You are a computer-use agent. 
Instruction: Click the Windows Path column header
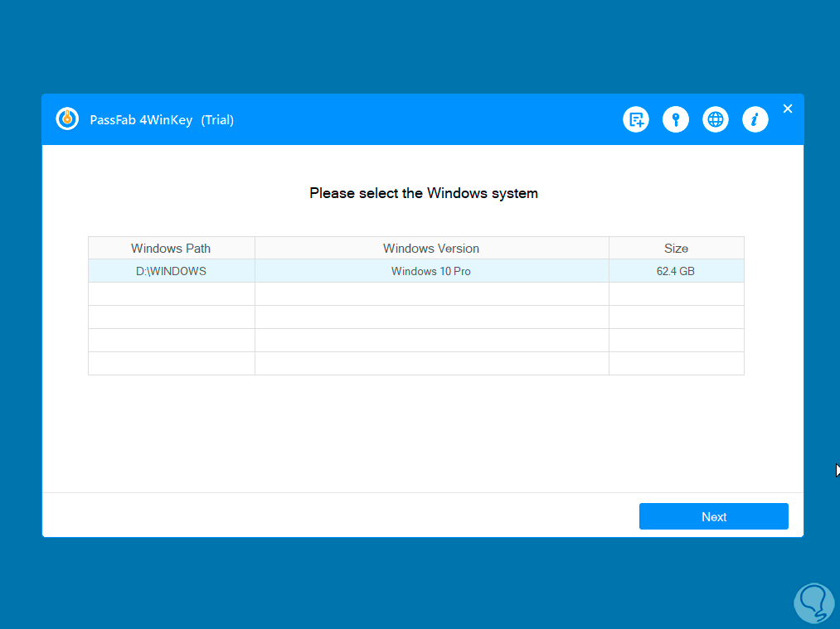pyautogui.click(x=172, y=249)
